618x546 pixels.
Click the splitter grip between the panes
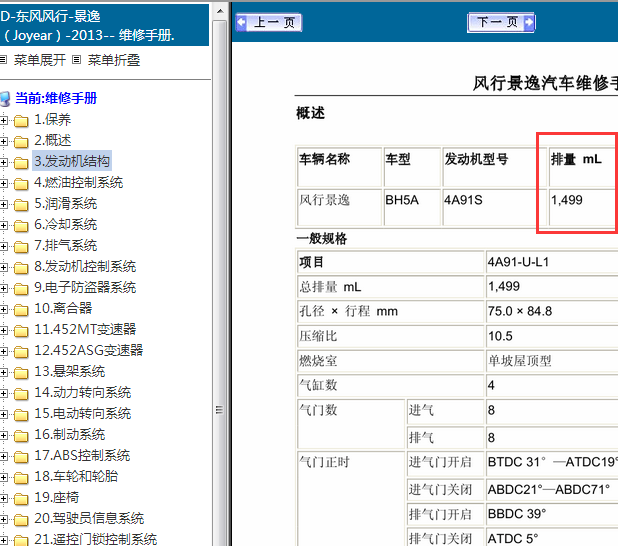coord(220,410)
